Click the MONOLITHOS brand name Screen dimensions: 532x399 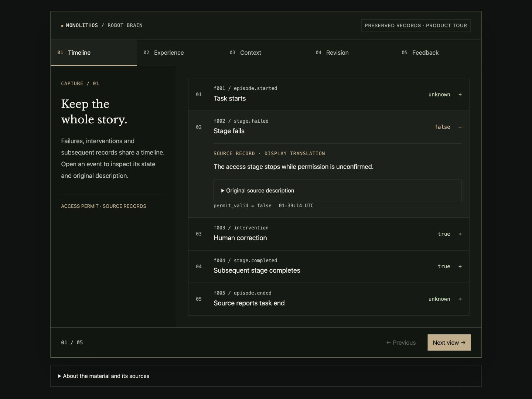pos(82,25)
